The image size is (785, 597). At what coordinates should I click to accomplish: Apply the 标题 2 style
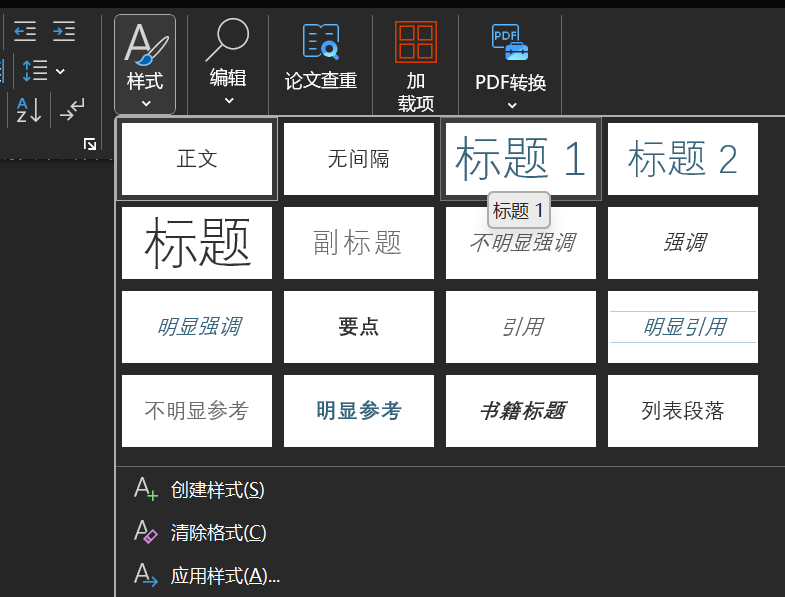click(683, 159)
